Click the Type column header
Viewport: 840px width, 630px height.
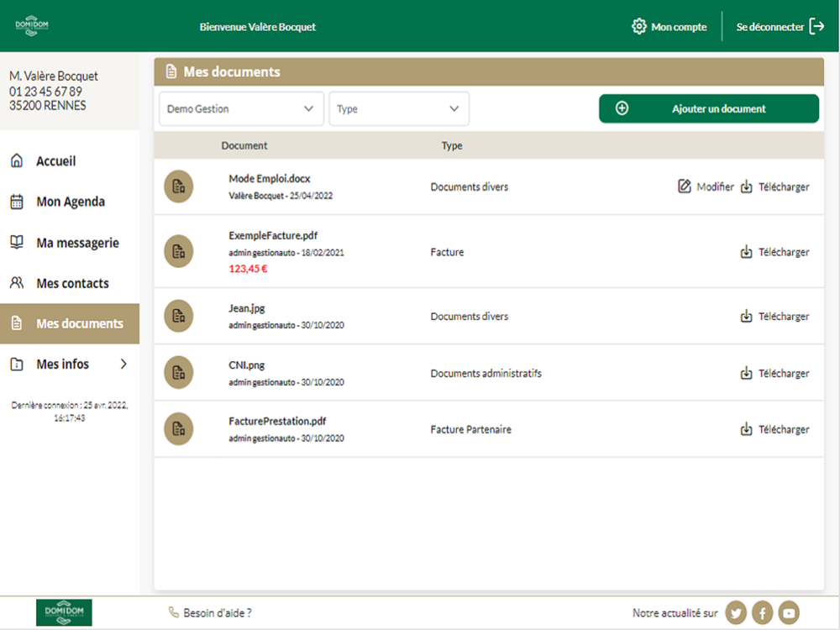pos(452,145)
